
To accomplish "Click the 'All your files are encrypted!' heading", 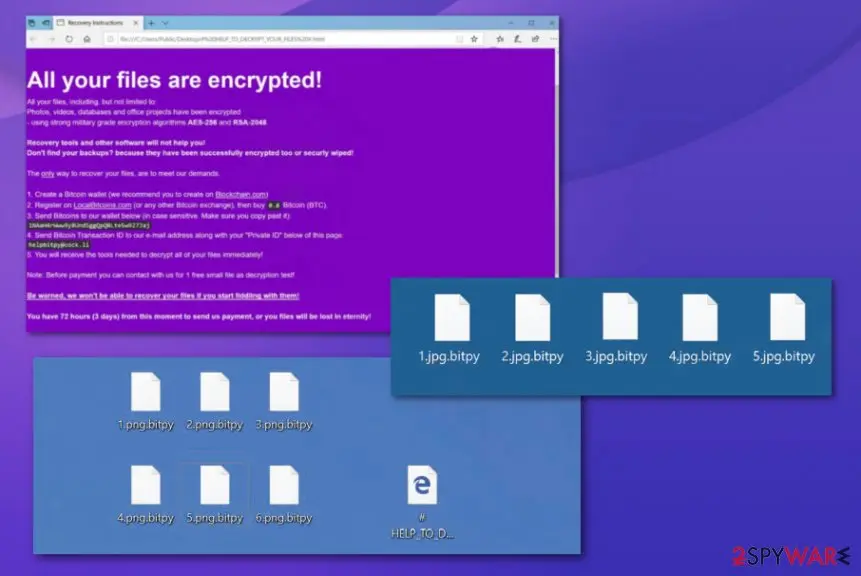I will 175,80.
